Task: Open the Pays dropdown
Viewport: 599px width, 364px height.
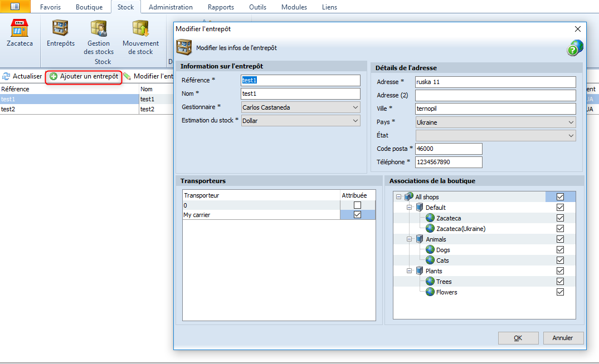Action: click(x=495, y=122)
